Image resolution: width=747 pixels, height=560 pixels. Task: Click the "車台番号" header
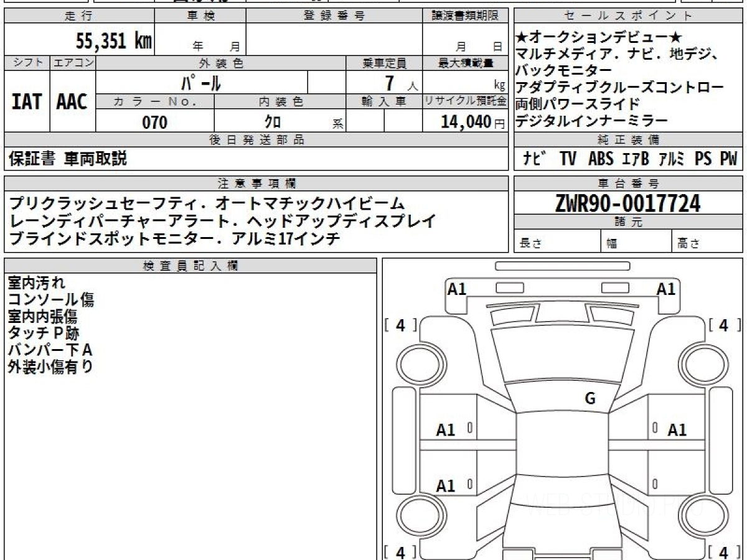[x=628, y=184]
